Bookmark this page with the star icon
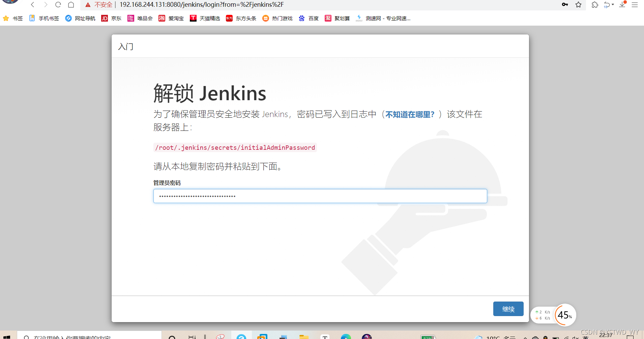Viewport: 644px width, 339px height. 578,5
